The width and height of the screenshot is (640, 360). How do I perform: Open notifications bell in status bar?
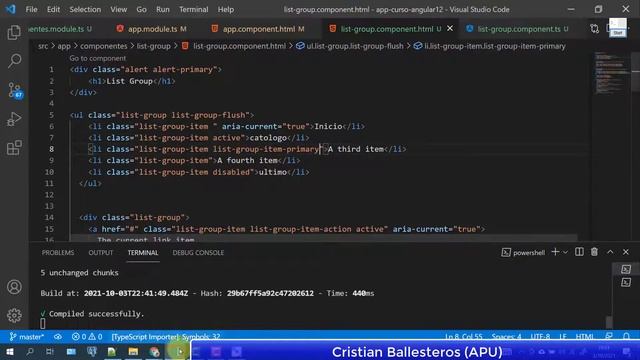pyautogui.click(x=626, y=337)
